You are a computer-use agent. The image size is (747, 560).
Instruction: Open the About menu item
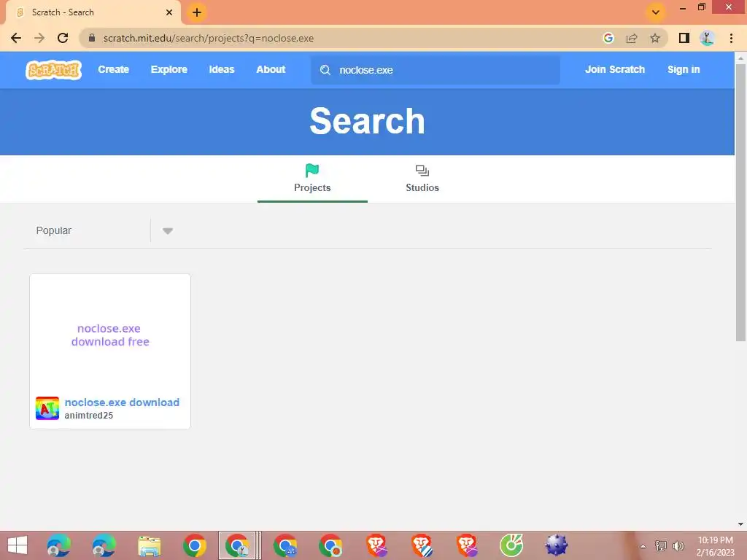tap(271, 69)
